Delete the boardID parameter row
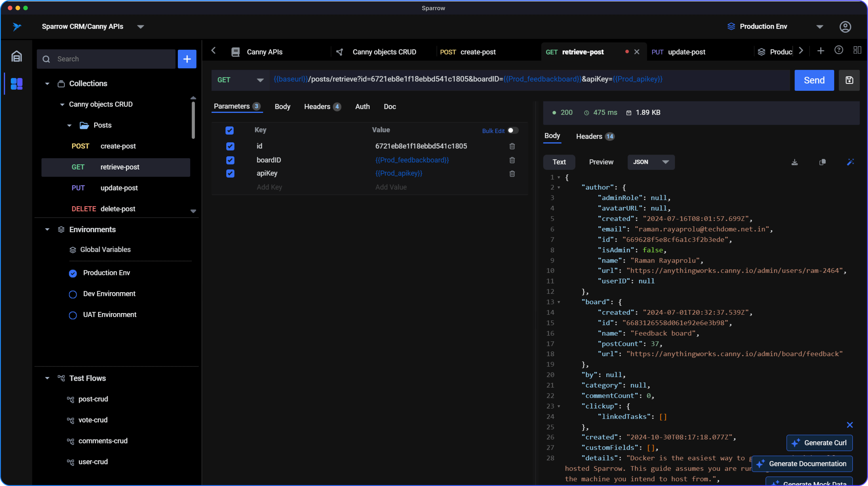The height and width of the screenshot is (486, 868). (512, 160)
